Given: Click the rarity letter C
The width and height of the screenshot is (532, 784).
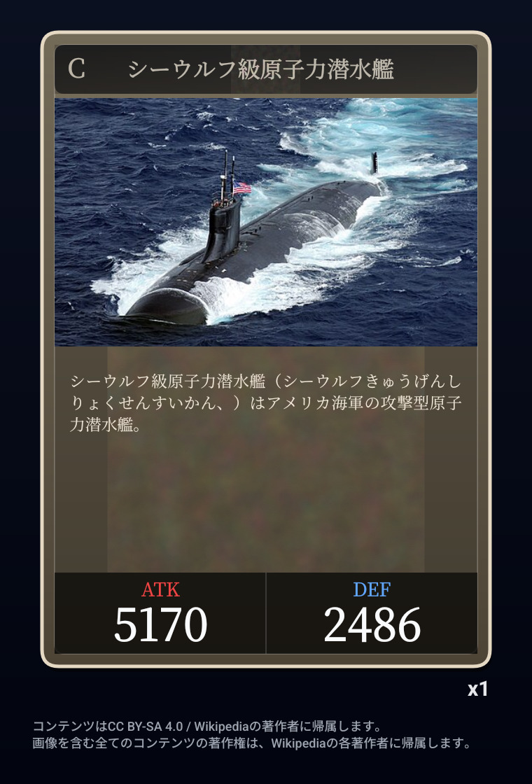Looking at the screenshot, I should tap(76, 69).
